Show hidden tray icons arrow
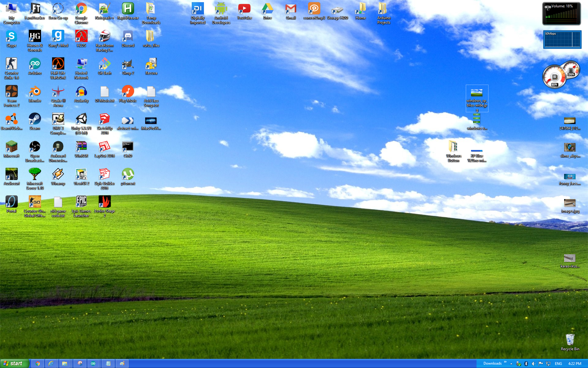The width and height of the screenshot is (588, 368). point(511,364)
